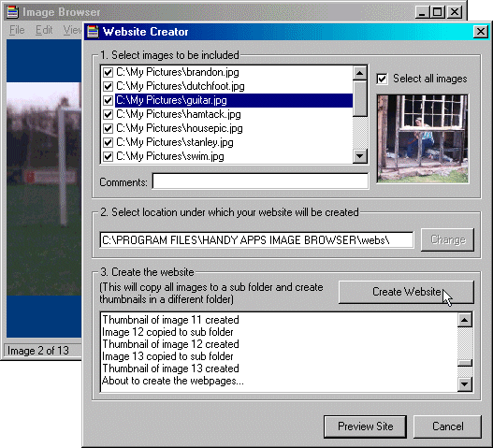Select the highlighted guitar.jpg row
Screen dimensions: 493x448
pyautogui.click(x=234, y=100)
